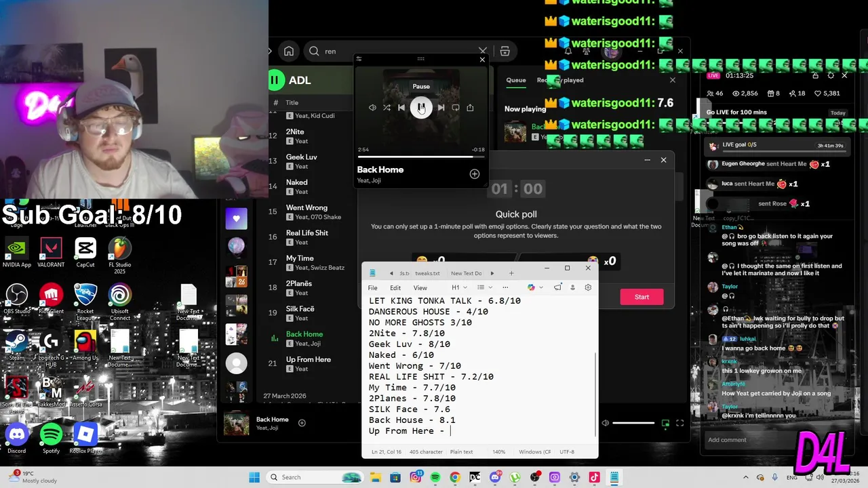Image resolution: width=868 pixels, height=488 pixels.
Task: Open Notepad settings gear
Action: 588,287
